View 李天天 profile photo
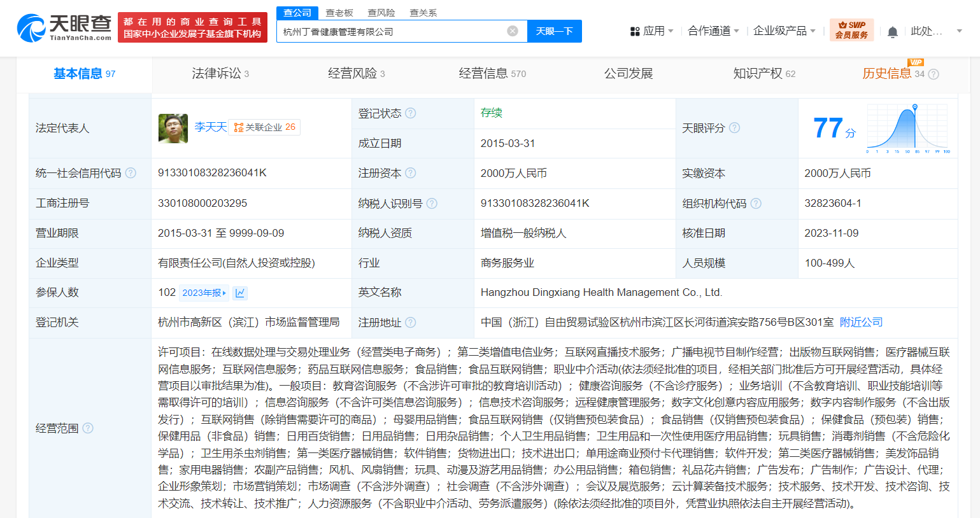This screenshot has width=980, height=518. pos(173,129)
